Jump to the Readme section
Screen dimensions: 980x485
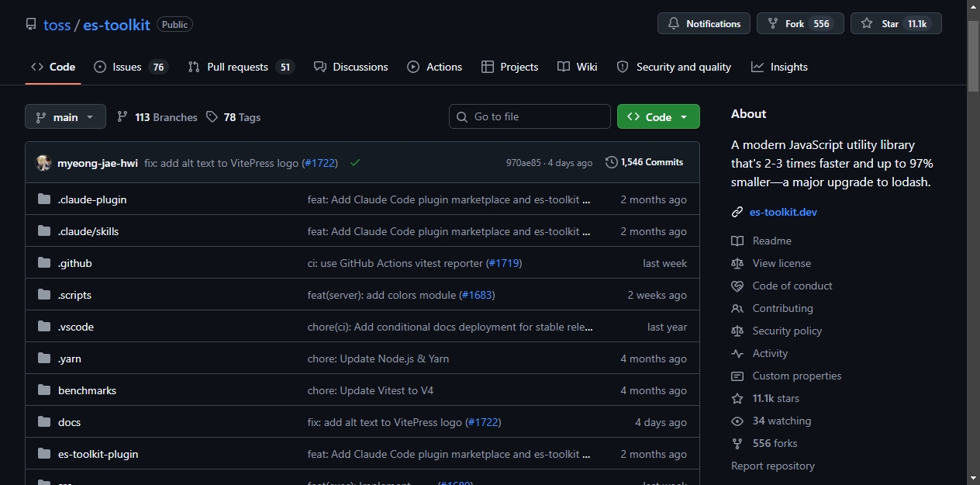point(771,241)
